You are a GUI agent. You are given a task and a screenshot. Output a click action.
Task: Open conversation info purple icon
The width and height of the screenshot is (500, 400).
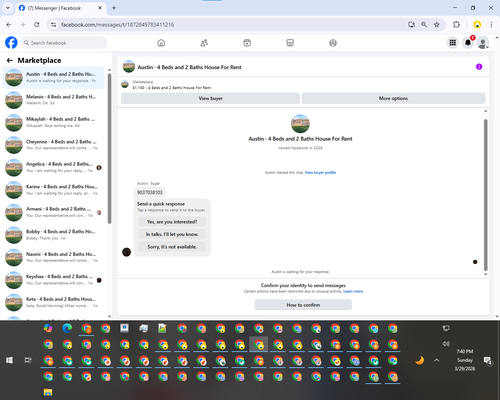(x=479, y=67)
